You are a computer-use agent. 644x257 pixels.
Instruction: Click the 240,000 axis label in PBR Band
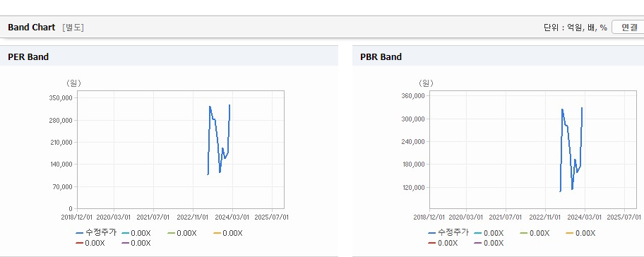(413, 141)
